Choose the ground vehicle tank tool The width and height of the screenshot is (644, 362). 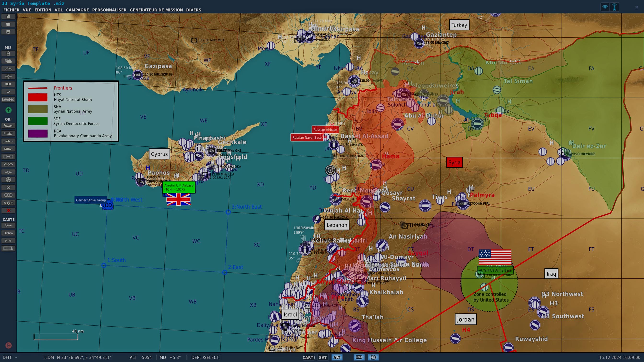(8, 149)
